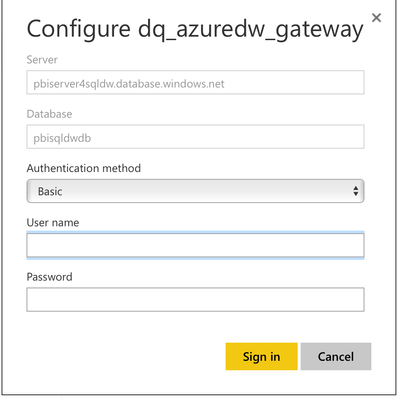Click the disabled Server text box
Image resolution: width=397 pixels, height=400 pixels.
195,82
